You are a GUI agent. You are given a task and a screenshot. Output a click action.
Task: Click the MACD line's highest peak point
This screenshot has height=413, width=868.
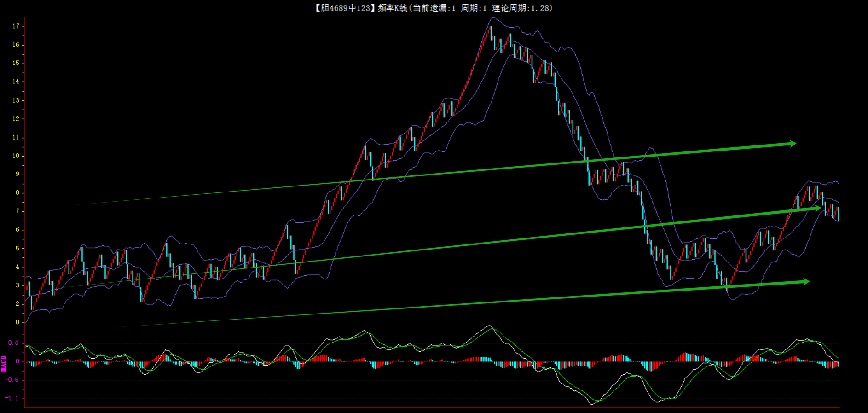(490, 326)
